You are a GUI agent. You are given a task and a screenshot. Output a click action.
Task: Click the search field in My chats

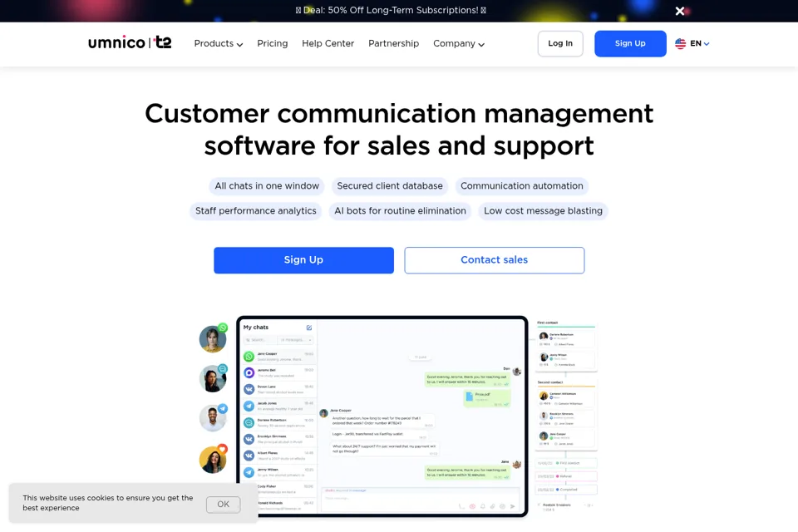pos(260,339)
